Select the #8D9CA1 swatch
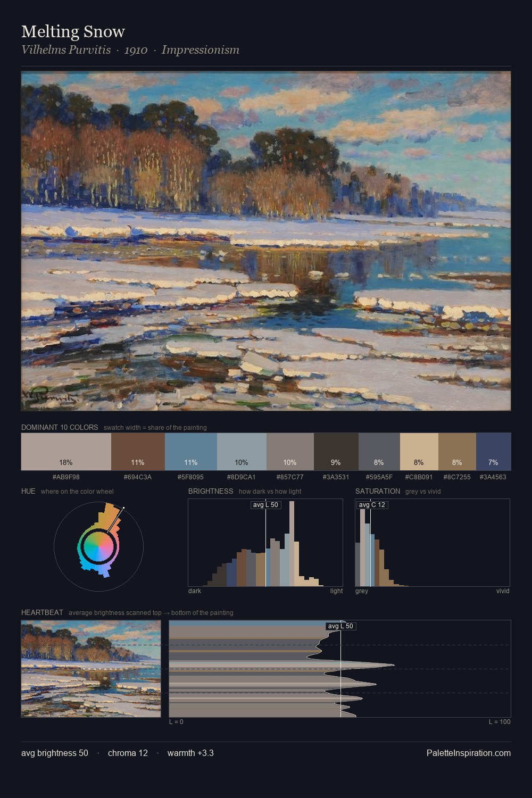This screenshot has width=532, height=798. coord(242,452)
